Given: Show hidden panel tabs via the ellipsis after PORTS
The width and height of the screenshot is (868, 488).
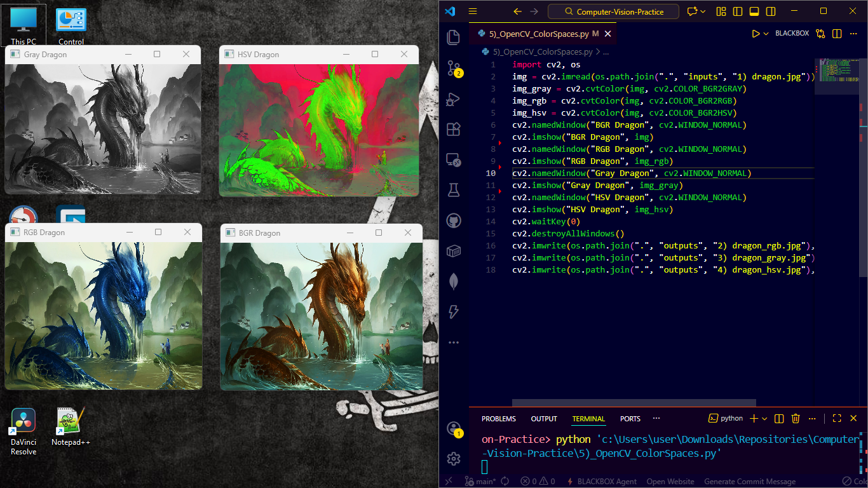Looking at the screenshot, I should (x=656, y=418).
